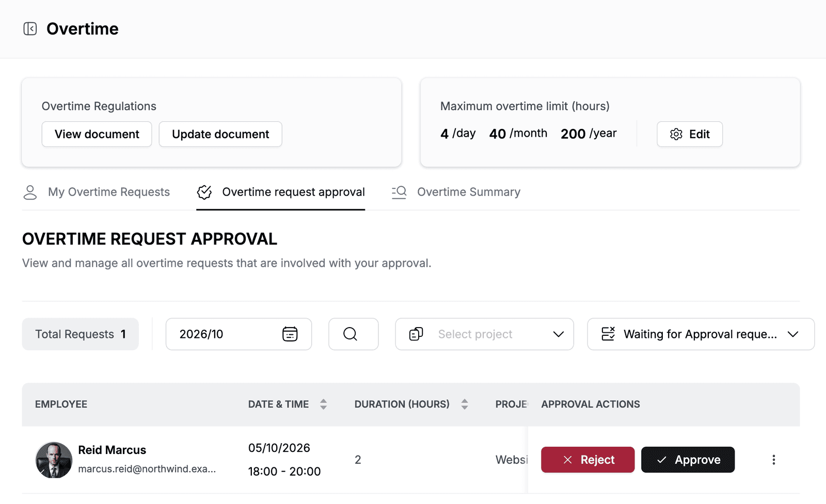The width and height of the screenshot is (826, 504).
Task: Click the search-list icon of Overtime Summary
Action: [399, 192]
